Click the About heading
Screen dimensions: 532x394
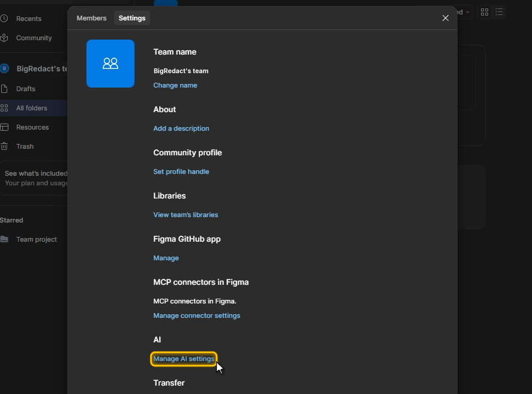pos(165,109)
